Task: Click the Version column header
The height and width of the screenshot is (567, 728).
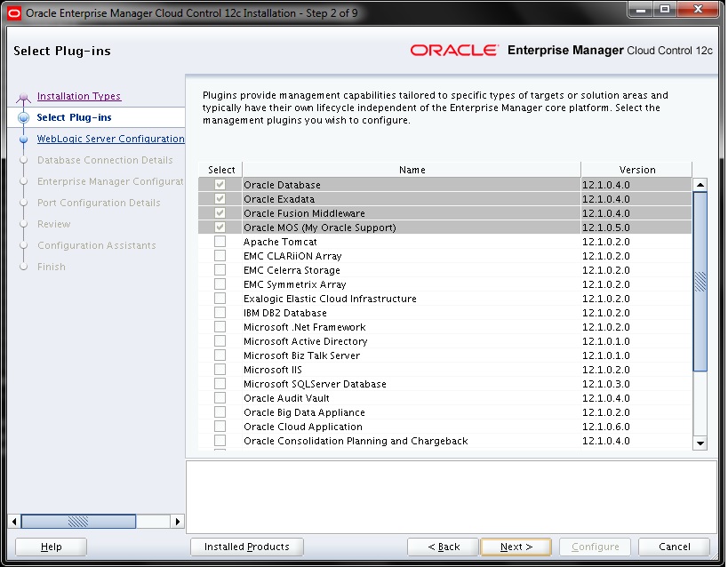Action: click(x=637, y=170)
